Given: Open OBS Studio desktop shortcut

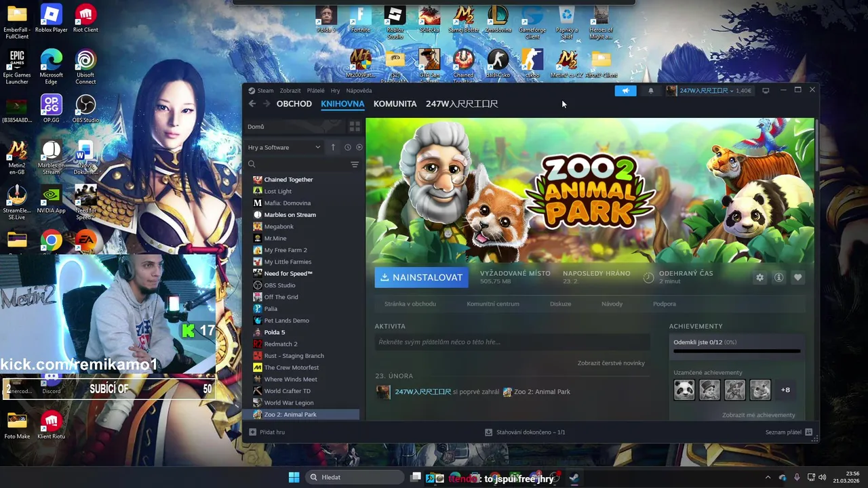Looking at the screenshot, I should pos(85,109).
